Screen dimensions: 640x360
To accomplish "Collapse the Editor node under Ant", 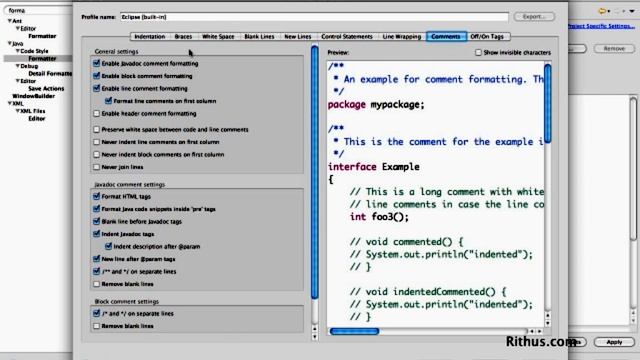I will tap(18, 29).
